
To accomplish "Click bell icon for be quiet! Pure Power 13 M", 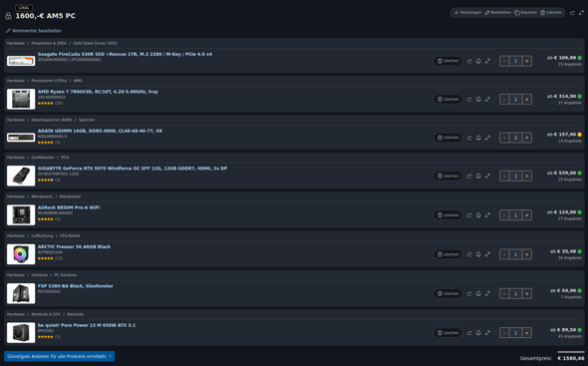I will point(478,333).
